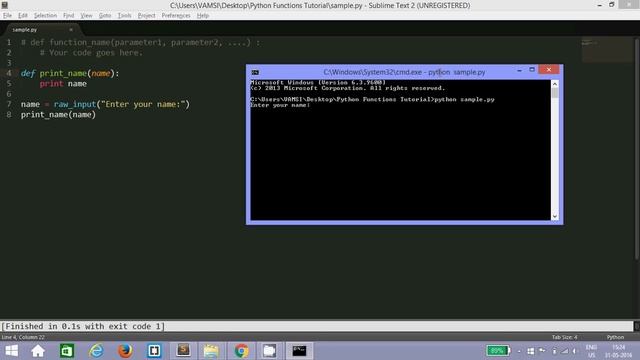The width and height of the screenshot is (640, 360).
Task: Open the File menu in Sublime Text
Action: (7, 16)
